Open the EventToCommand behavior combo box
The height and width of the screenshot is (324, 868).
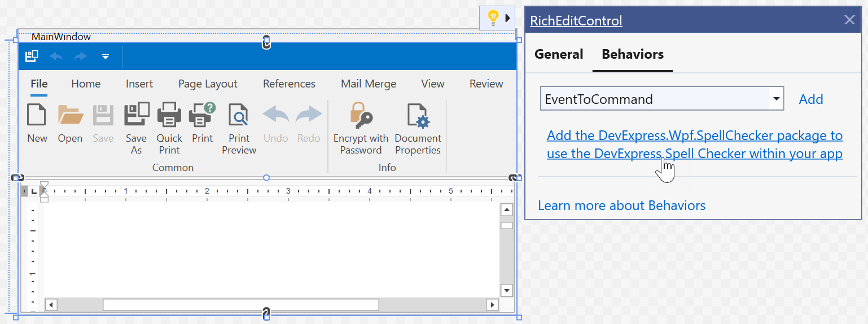[x=777, y=99]
